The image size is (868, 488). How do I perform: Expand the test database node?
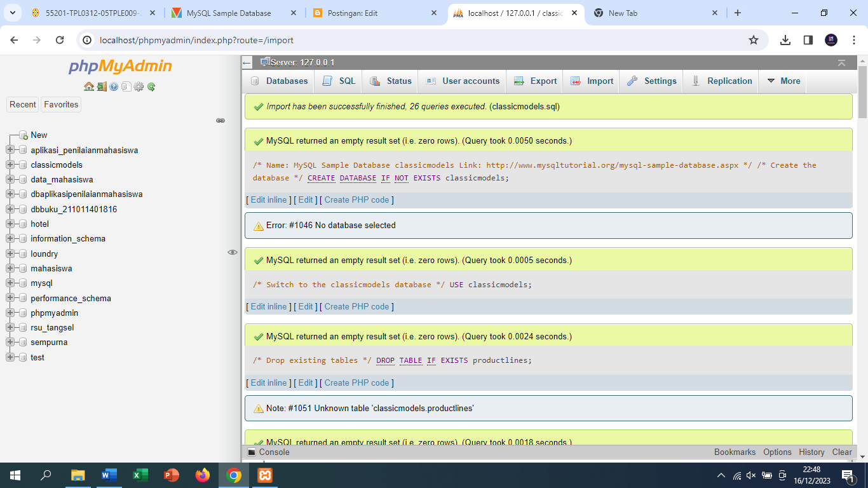coord(10,357)
